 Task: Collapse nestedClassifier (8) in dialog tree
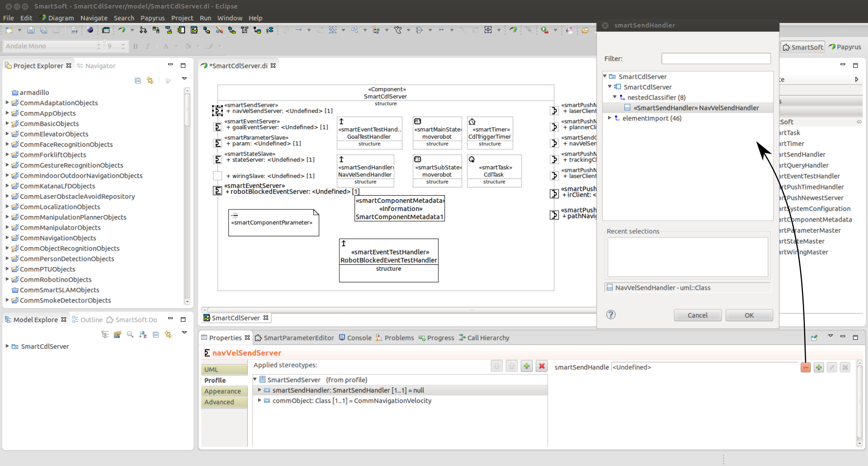614,97
